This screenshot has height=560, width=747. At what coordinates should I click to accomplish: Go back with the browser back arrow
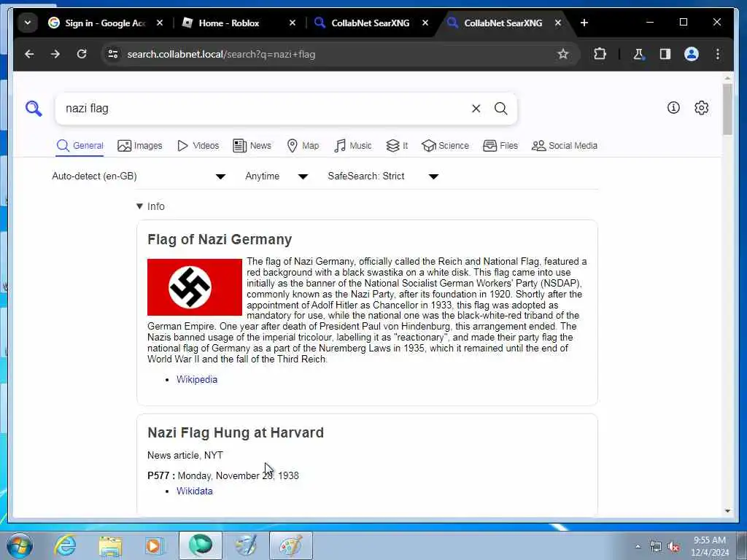pyautogui.click(x=29, y=54)
